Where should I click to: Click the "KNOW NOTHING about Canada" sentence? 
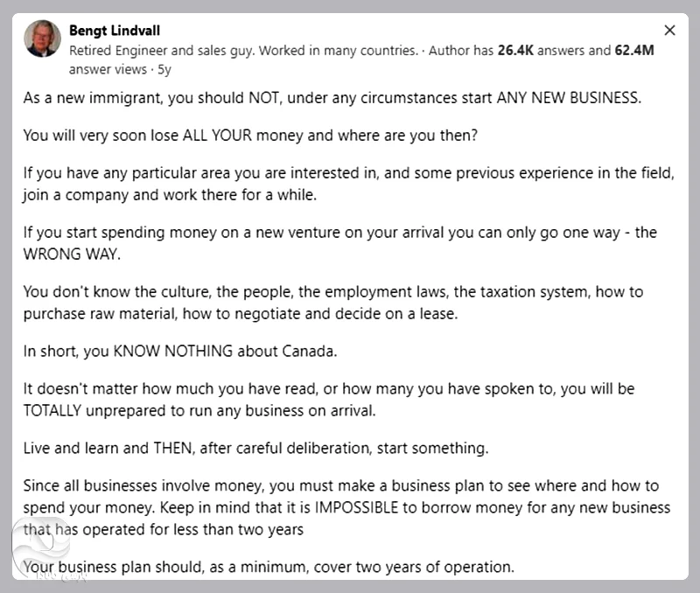coord(180,352)
